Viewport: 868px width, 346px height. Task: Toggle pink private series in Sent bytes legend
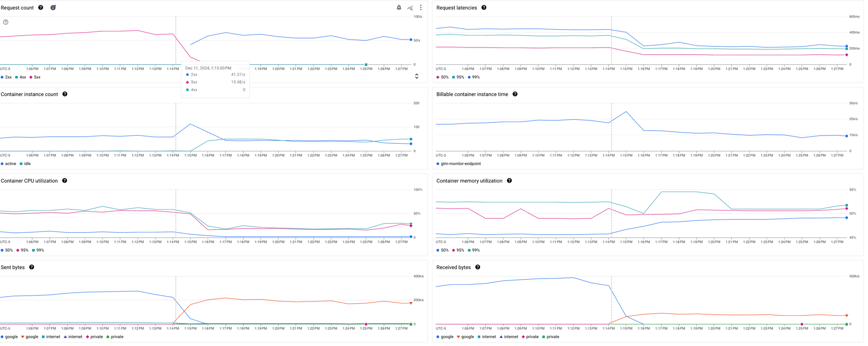tap(95, 337)
